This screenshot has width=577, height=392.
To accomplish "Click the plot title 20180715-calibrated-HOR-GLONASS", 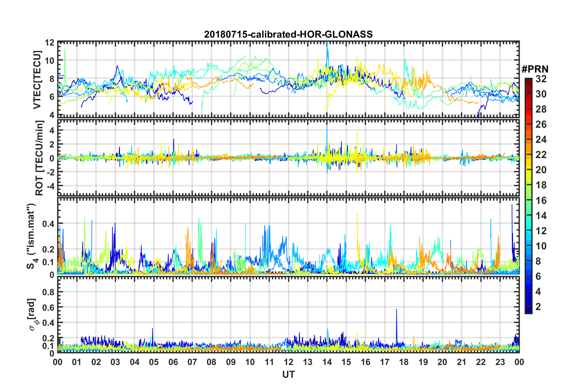I will (x=288, y=34).
